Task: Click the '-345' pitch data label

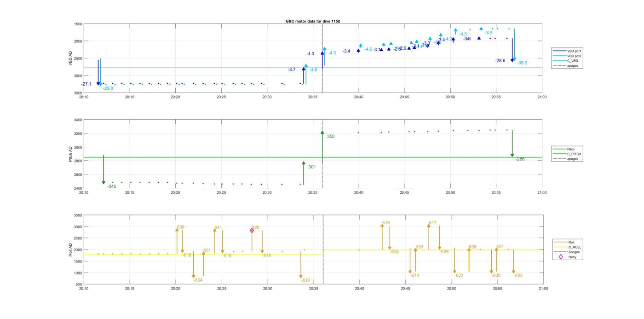Action: click(x=112, y=186)
